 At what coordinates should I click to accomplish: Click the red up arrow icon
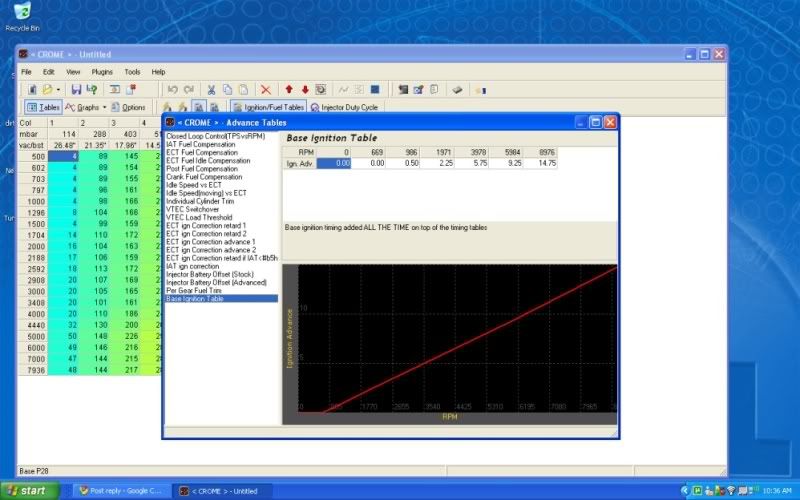[x=289, y=90]
